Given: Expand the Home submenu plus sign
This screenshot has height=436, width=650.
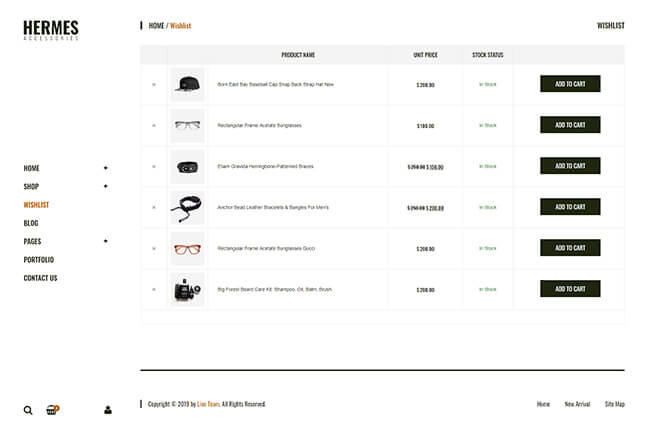Looking at the screenshot, I should click(x=105, y=168).
